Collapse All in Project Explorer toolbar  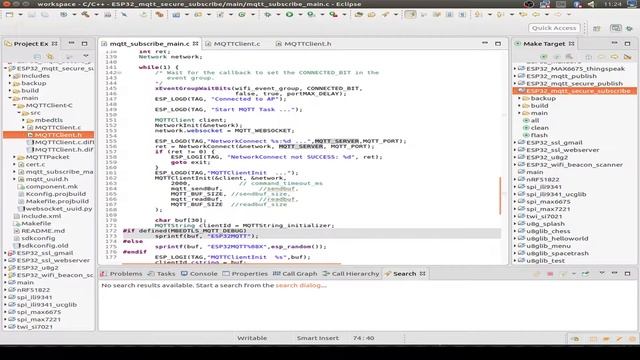point(37,56)
